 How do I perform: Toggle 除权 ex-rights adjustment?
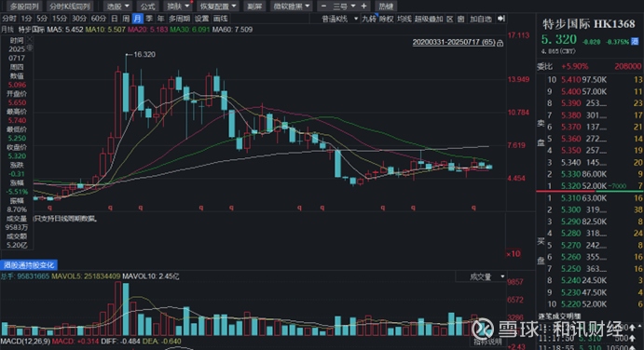click(386, 19)
